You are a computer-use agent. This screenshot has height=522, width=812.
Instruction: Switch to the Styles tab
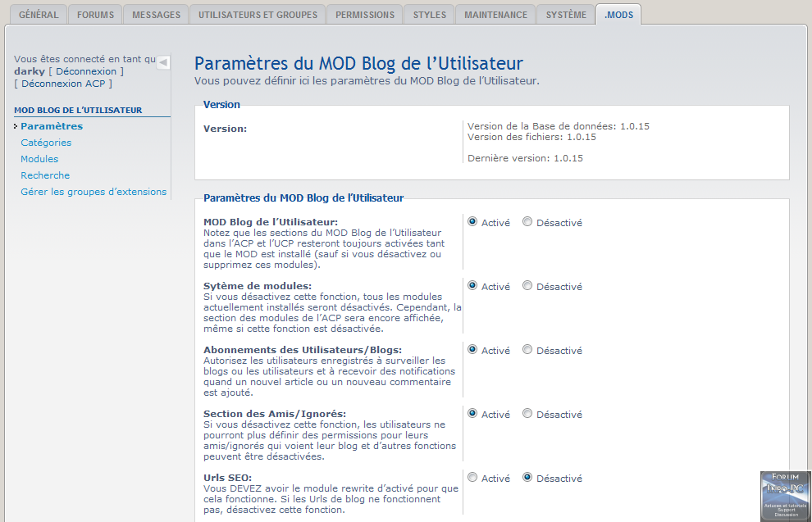[x=429, y=15]
